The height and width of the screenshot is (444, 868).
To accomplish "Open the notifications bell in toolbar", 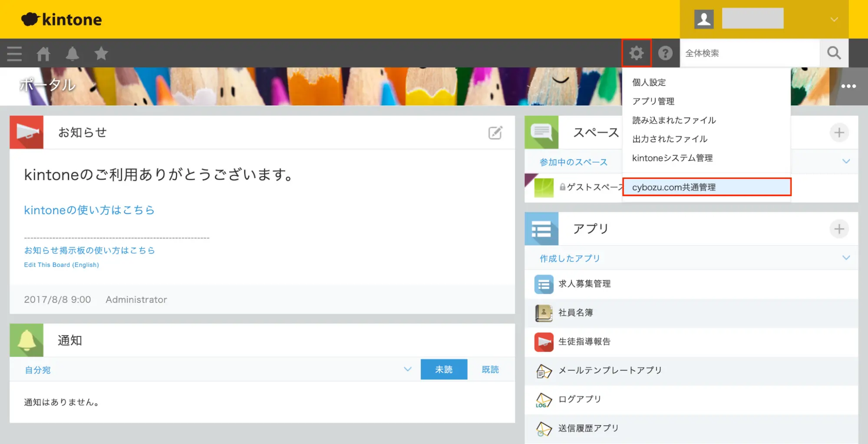I will [x=72, y=53].
